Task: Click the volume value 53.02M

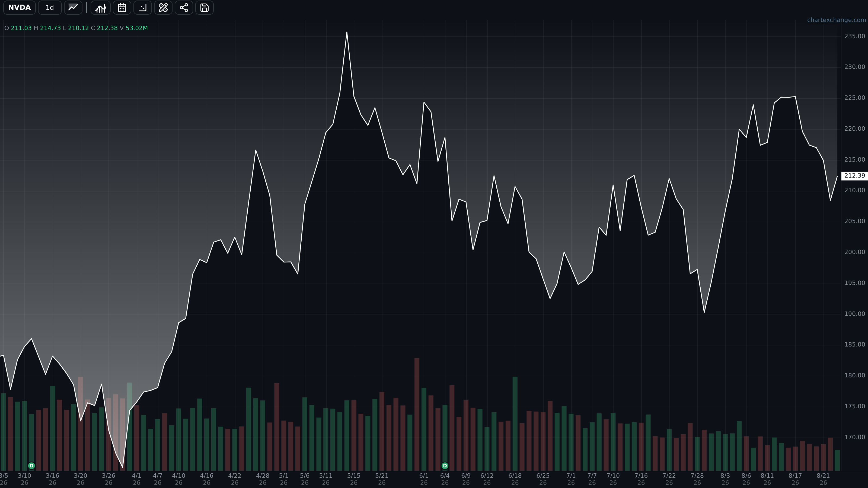Action: pyautogui.click(x=137, y=28)
